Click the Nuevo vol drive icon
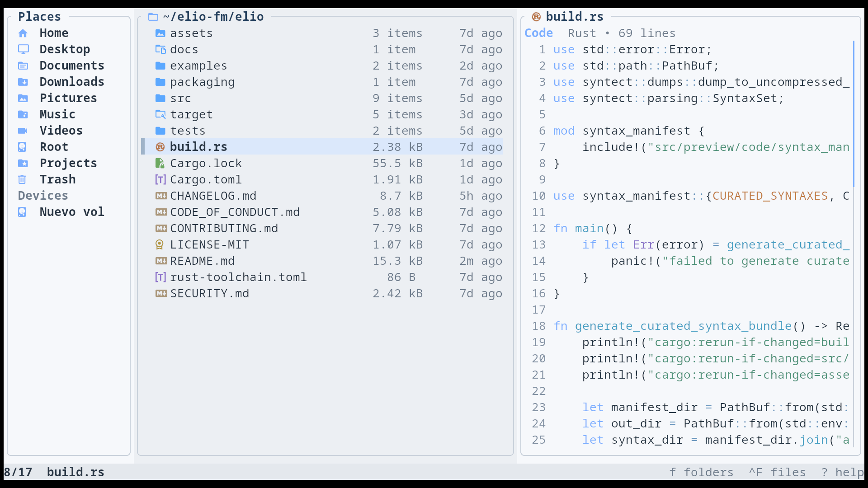The width and height of the screenshot is (868, 488). pyautogui.click(x=22, y=212)
